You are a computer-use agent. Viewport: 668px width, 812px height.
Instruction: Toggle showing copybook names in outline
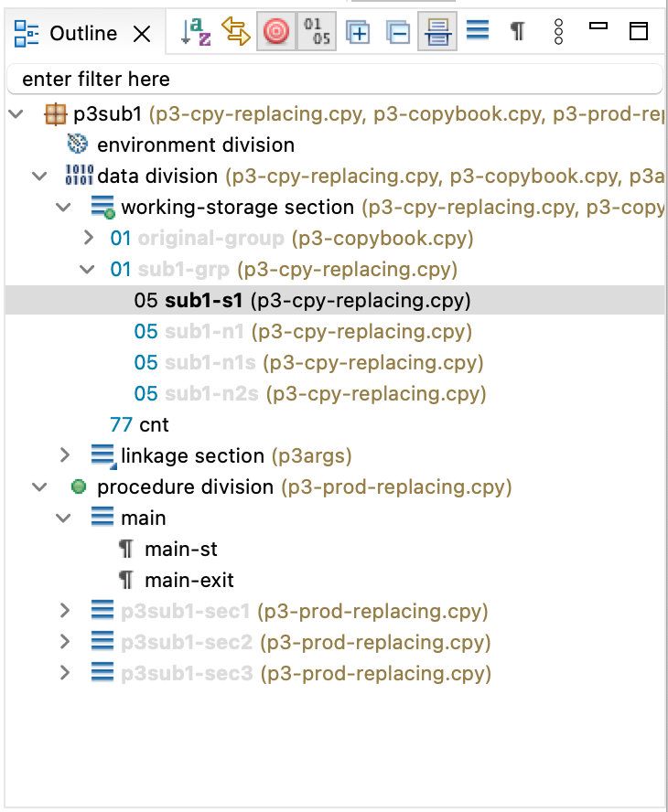436,30
